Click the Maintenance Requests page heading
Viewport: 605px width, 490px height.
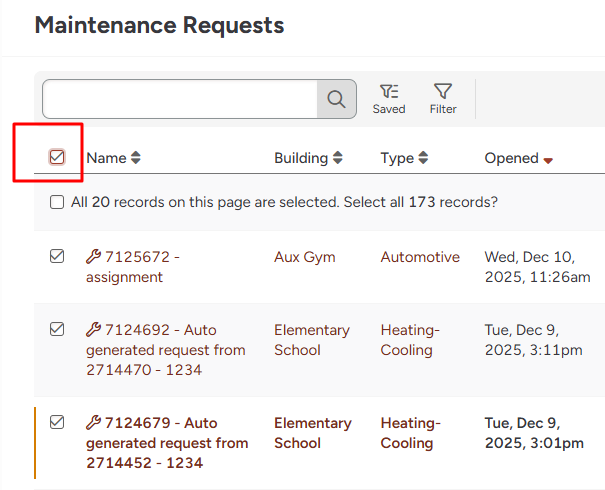[159, 26]
